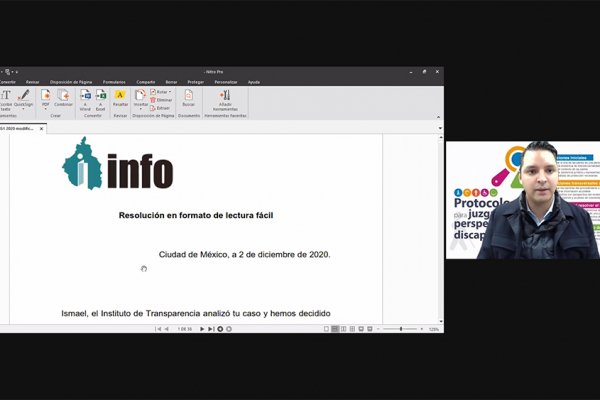Click the Combinar files icon

click(63, 98)
